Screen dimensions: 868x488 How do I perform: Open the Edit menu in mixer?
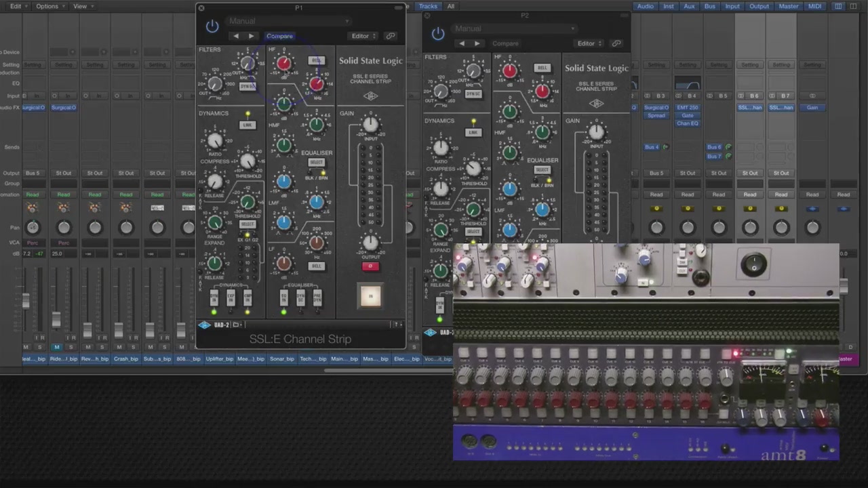click(18, 6)
